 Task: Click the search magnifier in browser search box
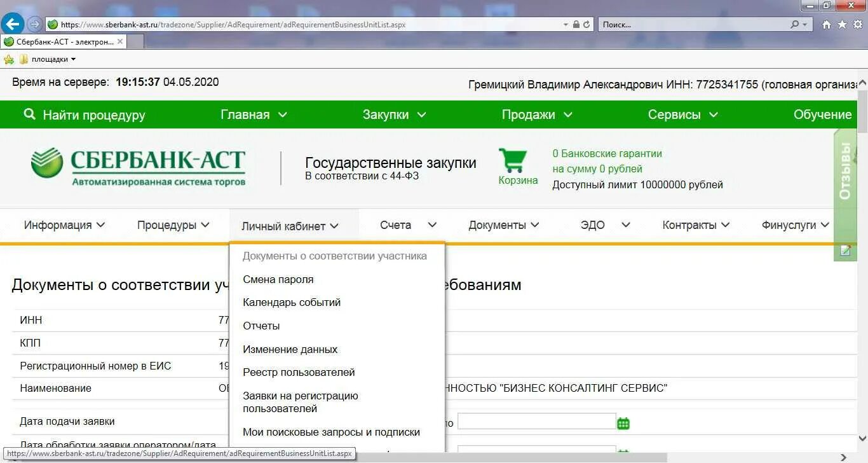[794, 25]
